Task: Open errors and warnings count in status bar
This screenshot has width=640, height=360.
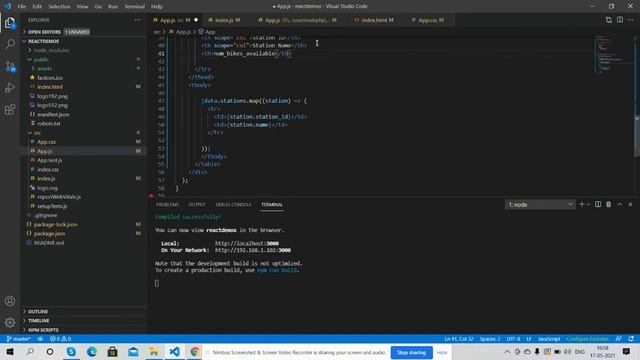Action: coord(60,339)
